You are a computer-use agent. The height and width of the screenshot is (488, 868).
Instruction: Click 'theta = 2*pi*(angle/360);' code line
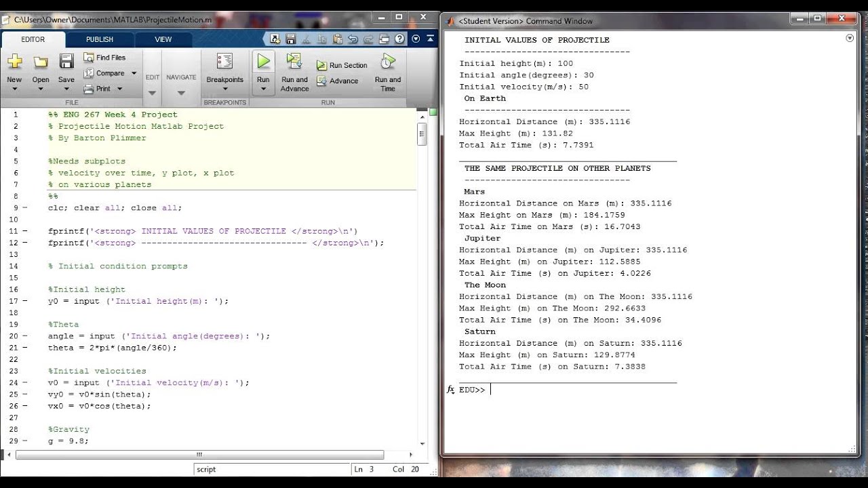pos(112,348)
